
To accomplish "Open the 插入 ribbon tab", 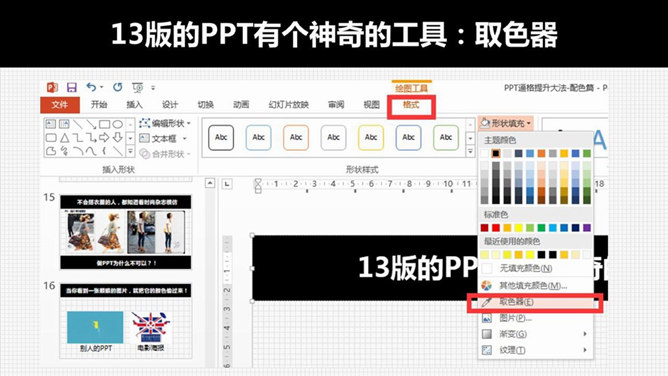I will (134, 105).
